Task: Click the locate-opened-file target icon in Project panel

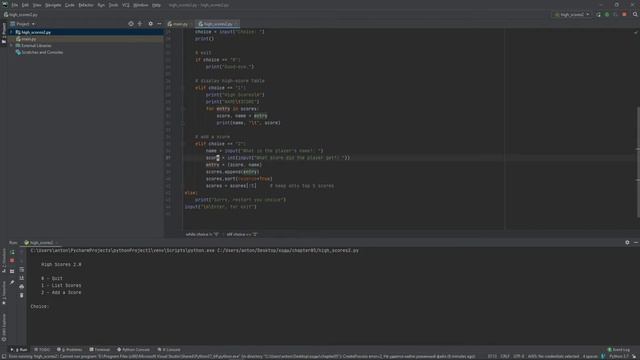Action: click(131, 24)
